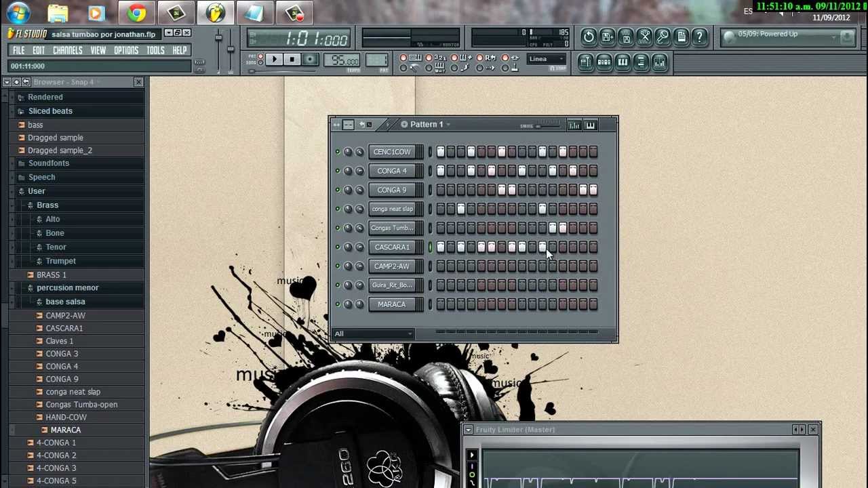Select Claves 1 sample in browser
The image size is (868, 488).
click(x=59, y=341)
